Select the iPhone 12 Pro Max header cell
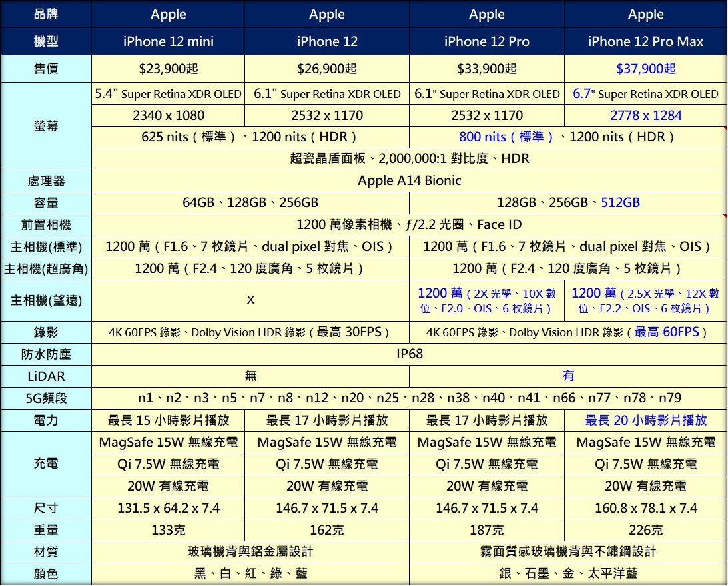Image resolution: width=728 pixels, height=586 pixels. coord(645,41)
